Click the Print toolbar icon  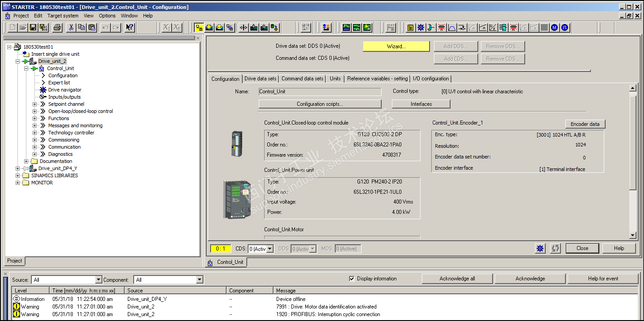pyautogui.click(x=57, y=28)
